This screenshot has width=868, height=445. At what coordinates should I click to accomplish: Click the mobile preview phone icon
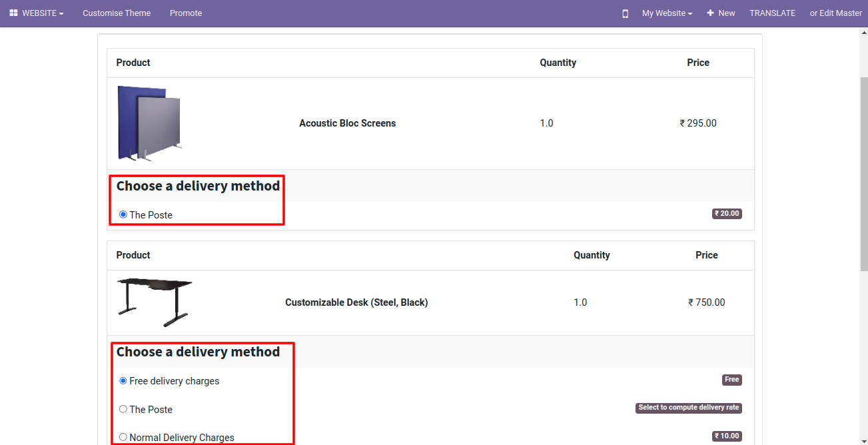[625, 13]
